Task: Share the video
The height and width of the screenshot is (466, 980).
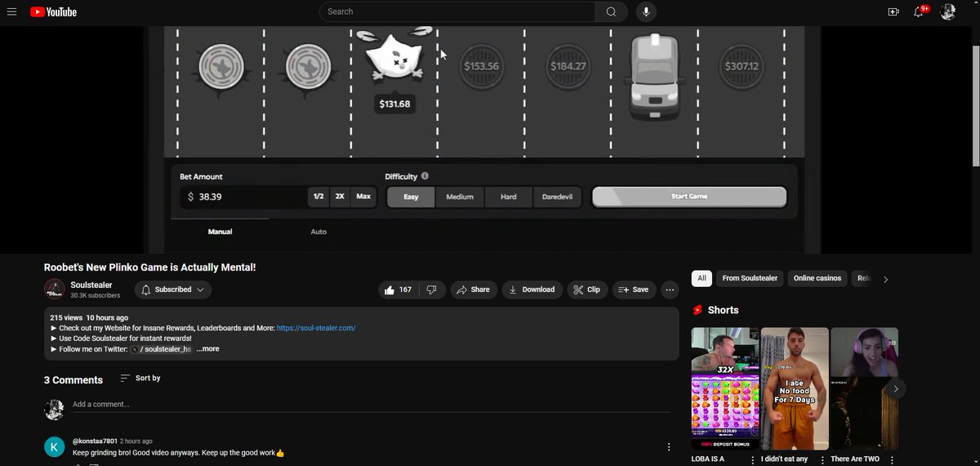Action: coord(474,289)
